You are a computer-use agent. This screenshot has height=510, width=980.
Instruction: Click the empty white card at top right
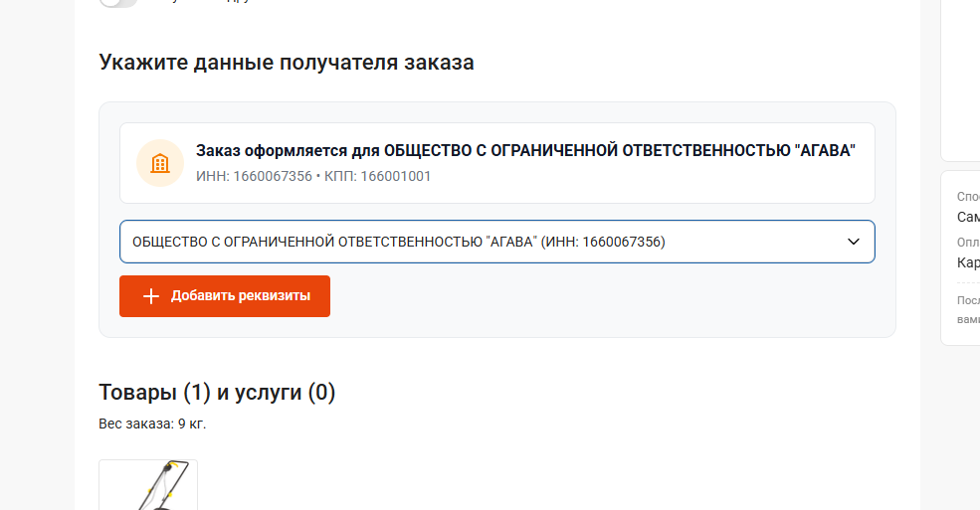click(961, 80)
